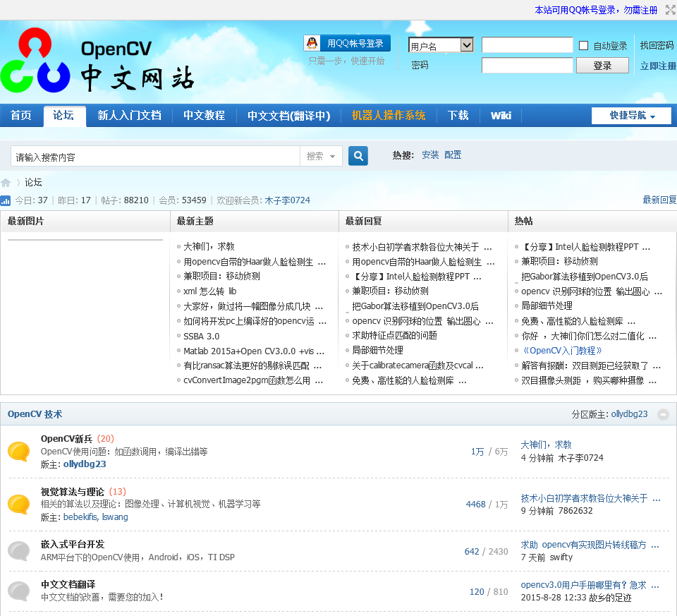Open 中文文档(翻译中) tab

(x=289, y=115)
